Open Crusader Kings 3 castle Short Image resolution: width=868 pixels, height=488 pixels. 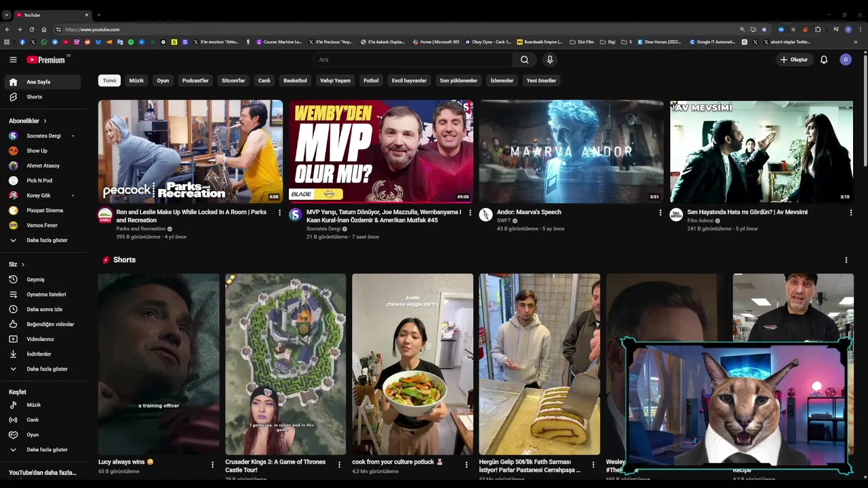click(x=285, y=364)
